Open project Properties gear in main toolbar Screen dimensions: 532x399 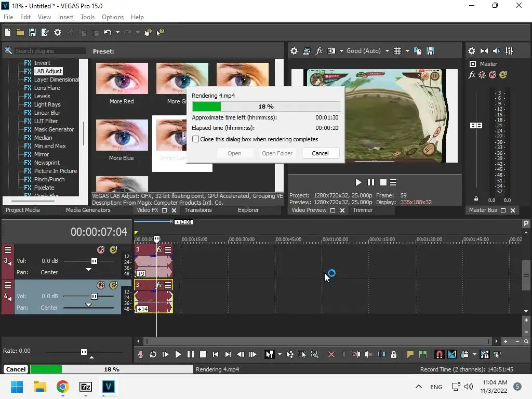[58, 32]
